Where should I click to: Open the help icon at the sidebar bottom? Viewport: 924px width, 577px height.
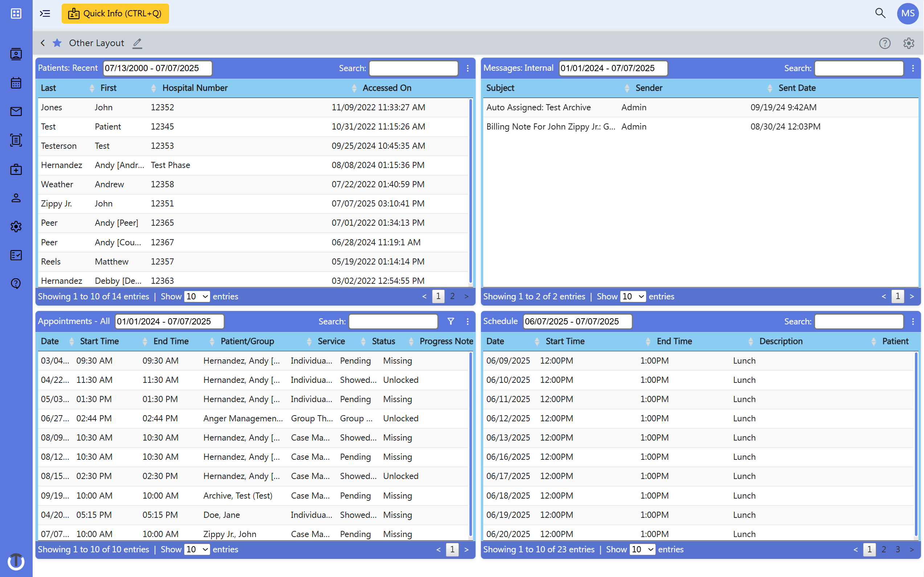click(16, 283)
